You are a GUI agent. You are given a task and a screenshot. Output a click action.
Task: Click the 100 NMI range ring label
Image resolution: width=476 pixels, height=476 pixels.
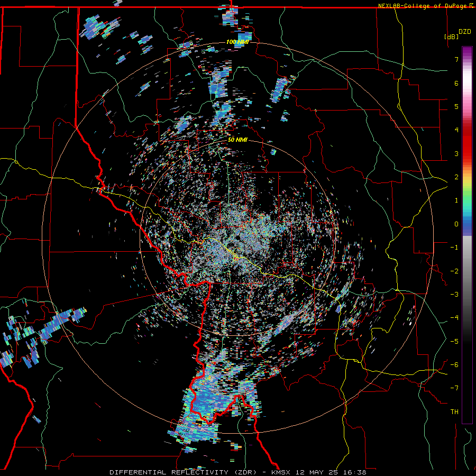(x=237, y=42)
